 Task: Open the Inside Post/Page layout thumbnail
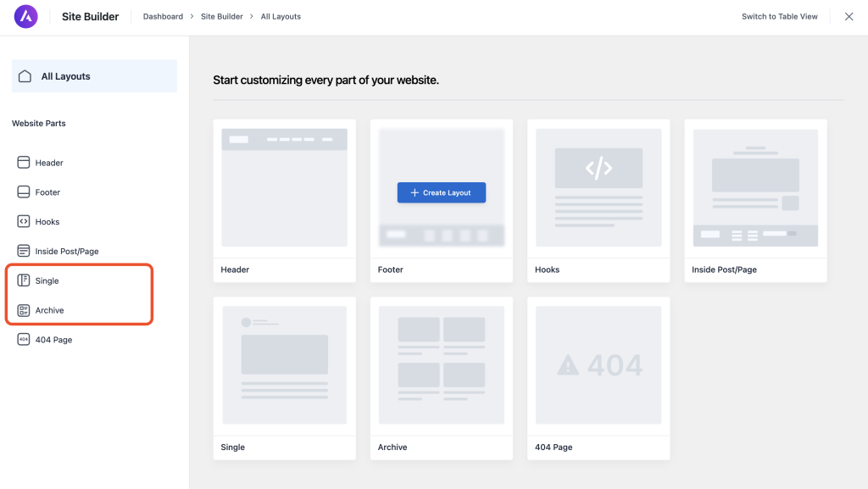(755, 187)
